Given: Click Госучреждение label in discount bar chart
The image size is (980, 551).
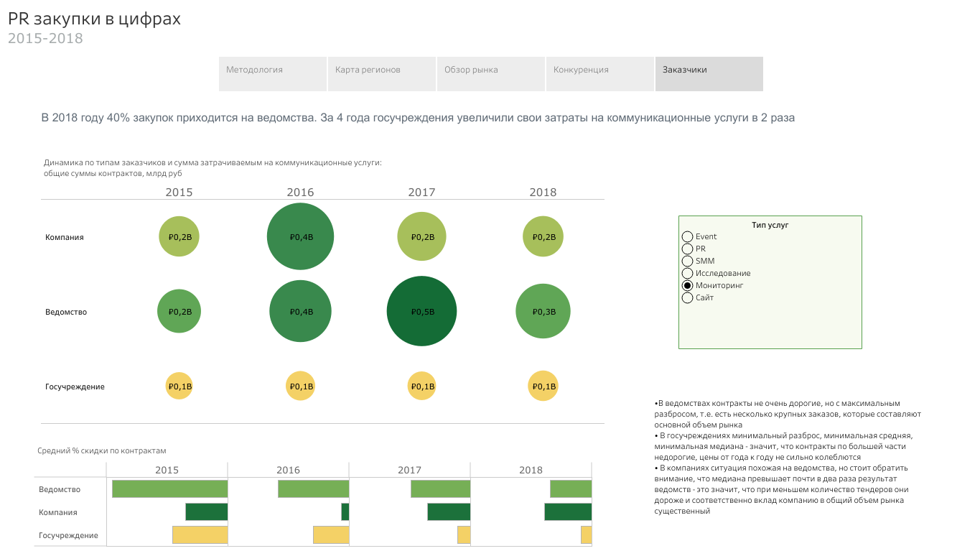Looking at the screenshot, I should tap(68, 535).
